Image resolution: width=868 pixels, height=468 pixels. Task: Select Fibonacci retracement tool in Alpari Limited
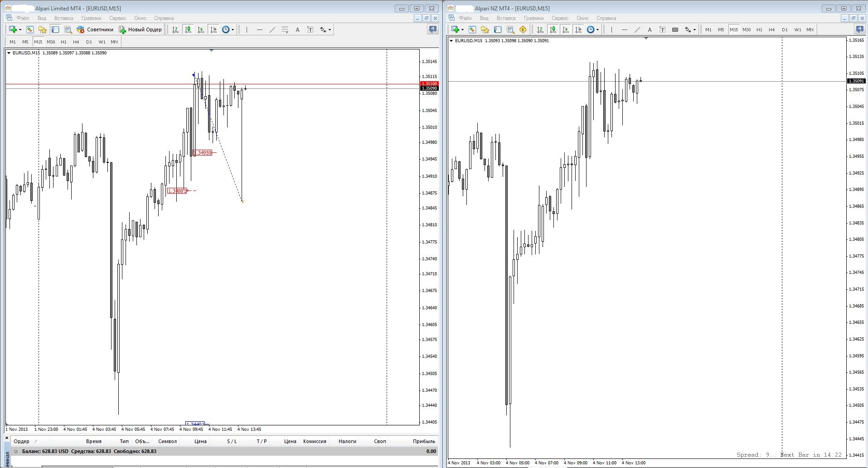[x=285, y=29]
